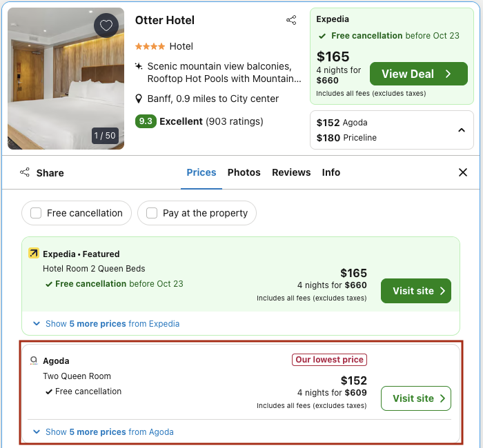
Task: Save Otter Hotel with heart icon
Action: tap(106, 26)
